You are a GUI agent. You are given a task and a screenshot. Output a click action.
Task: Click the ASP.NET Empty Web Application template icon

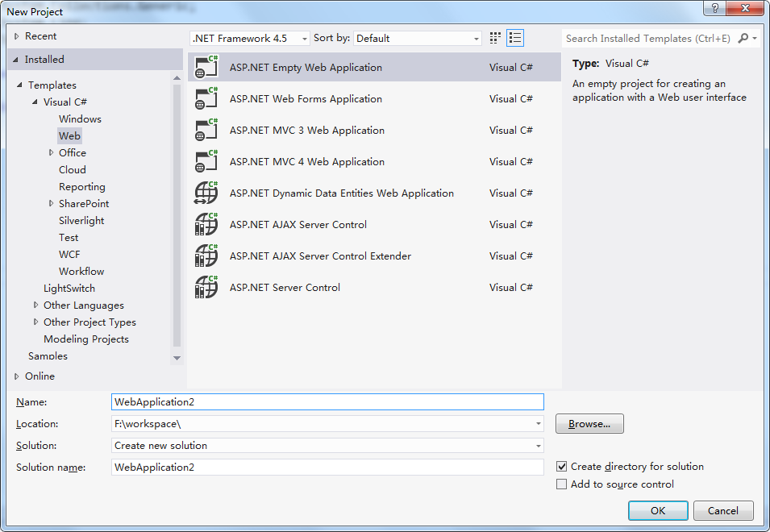(206, 67)
